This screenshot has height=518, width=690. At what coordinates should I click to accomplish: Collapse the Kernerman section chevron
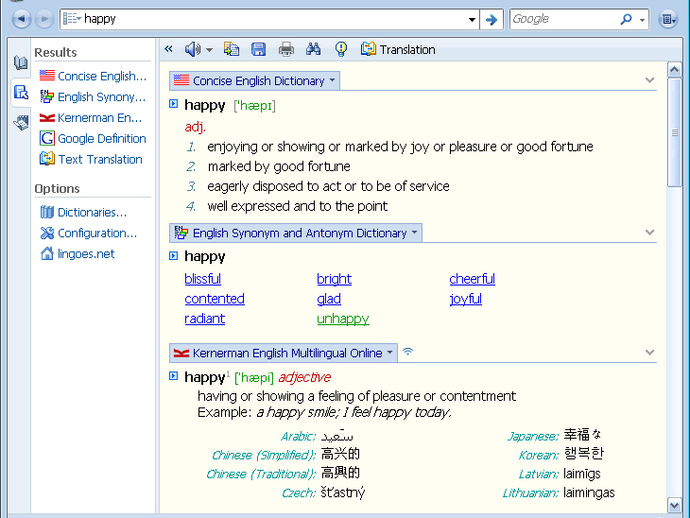coord(650,353)
